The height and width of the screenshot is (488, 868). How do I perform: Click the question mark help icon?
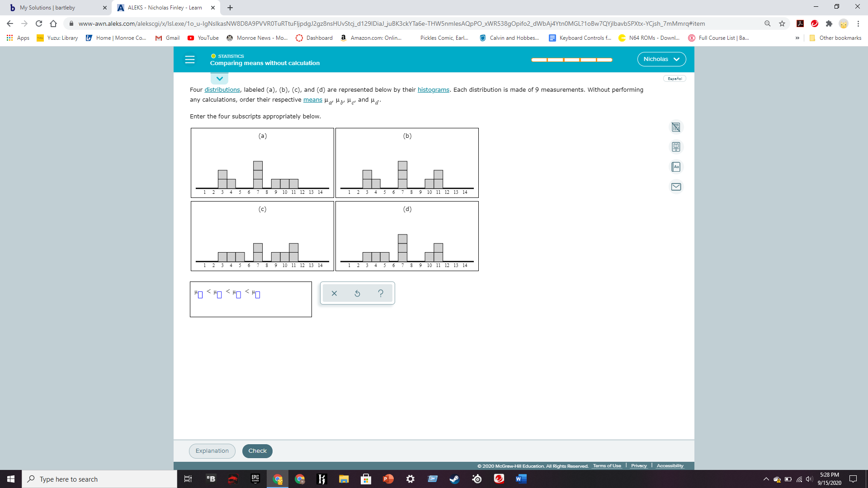pyautogui.click(x=380, y=293)
